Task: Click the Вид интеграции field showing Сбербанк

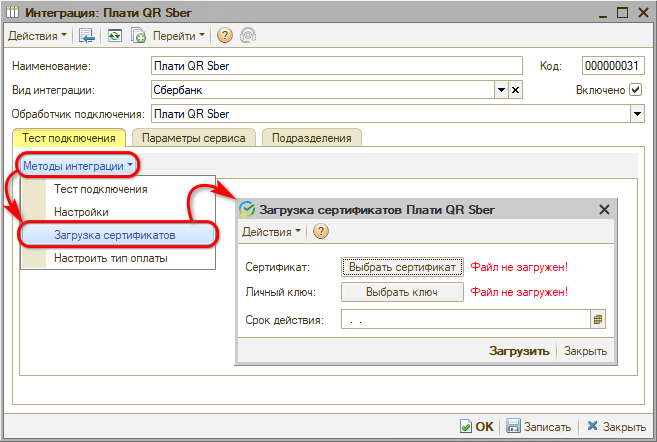Action: [x=323, y=90]
